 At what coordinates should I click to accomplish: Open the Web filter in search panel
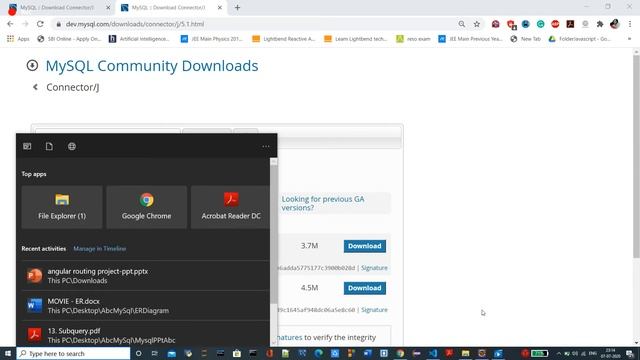(72, 146)
